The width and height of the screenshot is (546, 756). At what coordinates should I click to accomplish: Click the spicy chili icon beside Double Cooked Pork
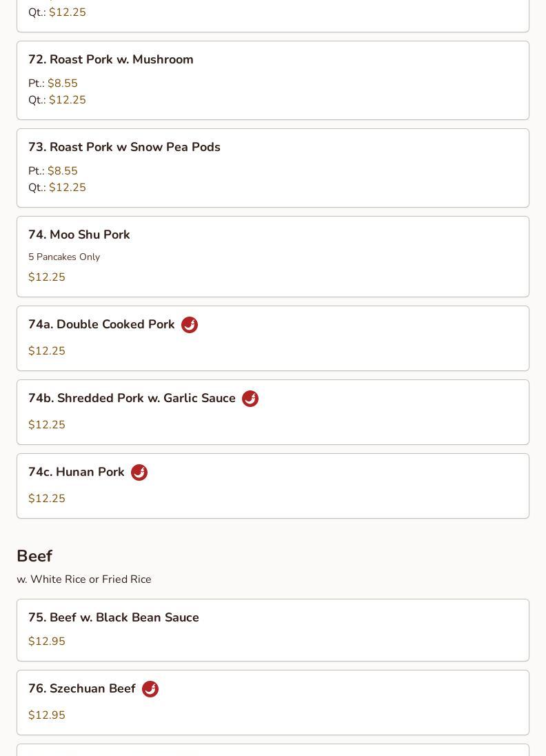[190, 325]
